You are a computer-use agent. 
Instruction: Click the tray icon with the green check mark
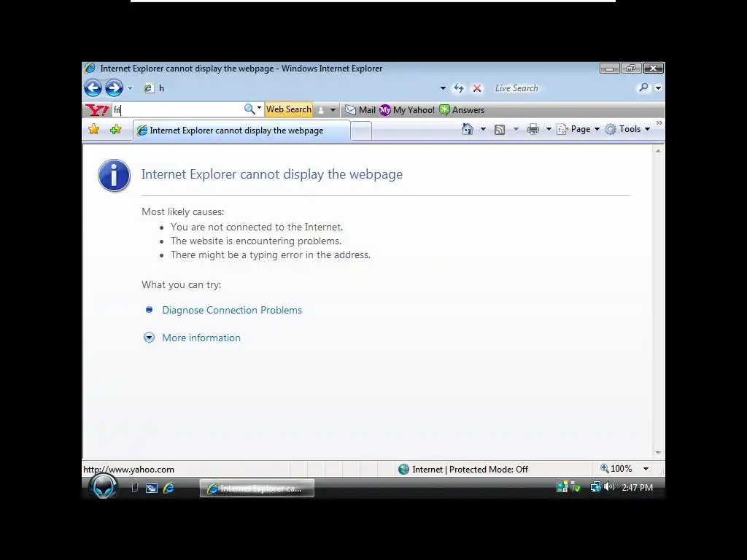(576, 488)
